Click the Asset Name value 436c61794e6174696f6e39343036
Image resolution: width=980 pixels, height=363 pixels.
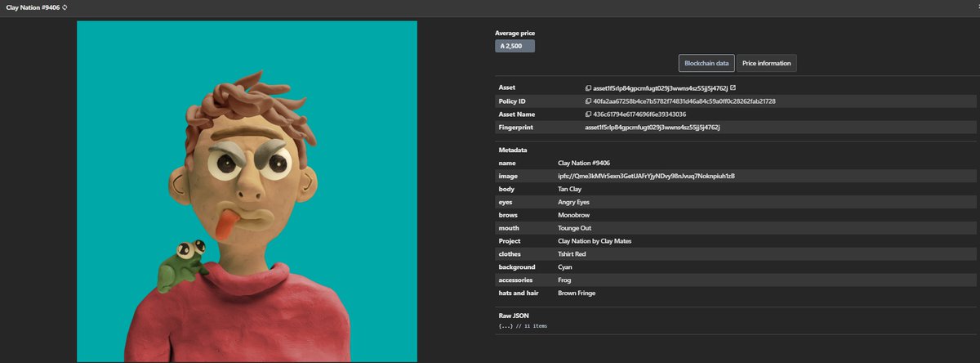point(639,114)
